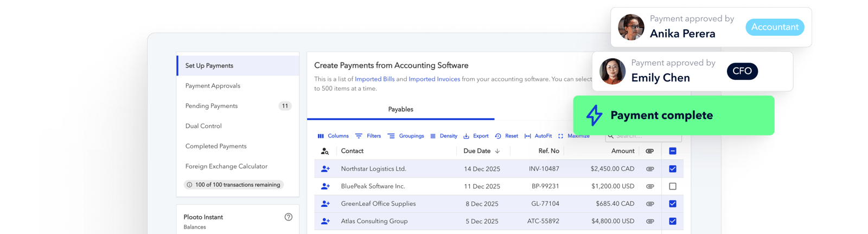Click the 100 of 100 transactions remaining pill

(234, 185)
